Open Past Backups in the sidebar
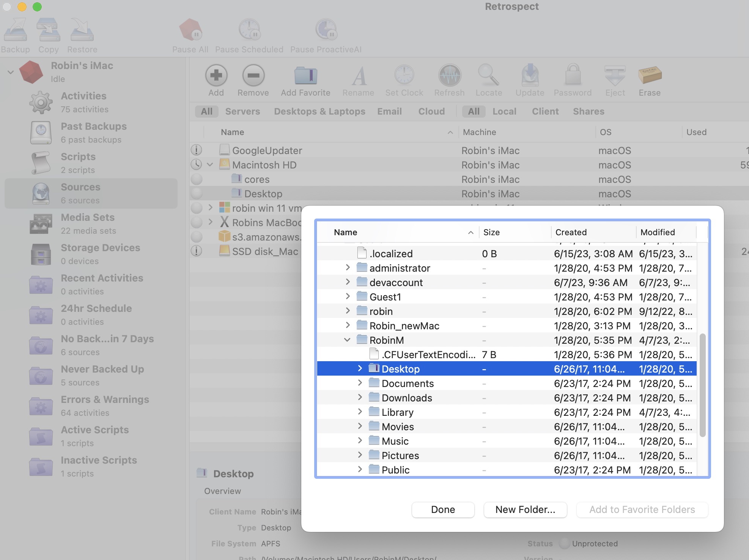This screenshot has height=560, width=749. pyautogui.click(x=91, y=133)
